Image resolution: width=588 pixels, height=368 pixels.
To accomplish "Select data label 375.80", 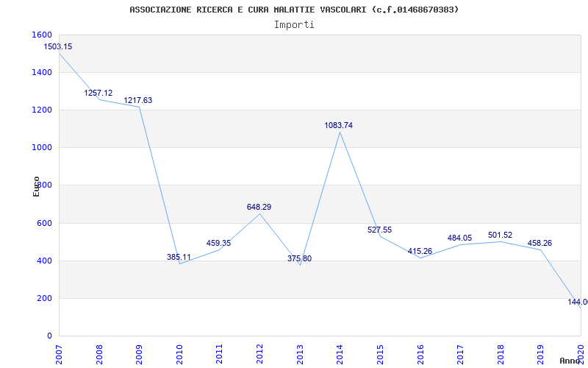I will point(300,259).
